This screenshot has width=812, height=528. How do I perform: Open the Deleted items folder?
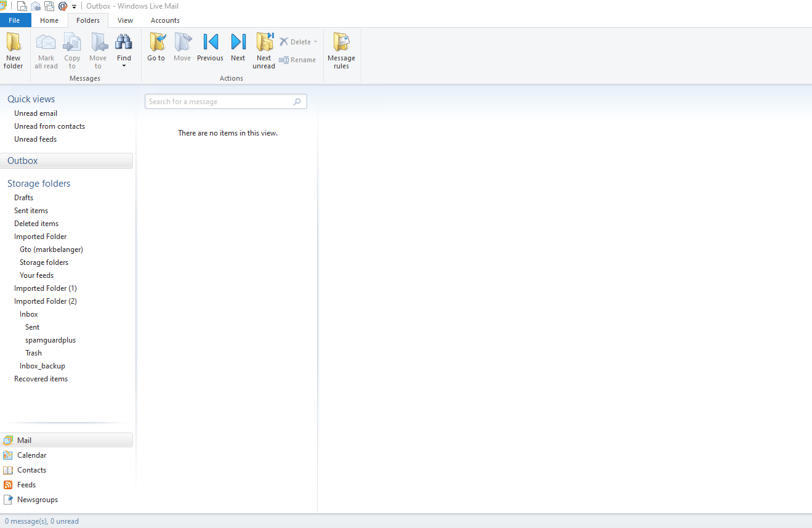(36, 224)
